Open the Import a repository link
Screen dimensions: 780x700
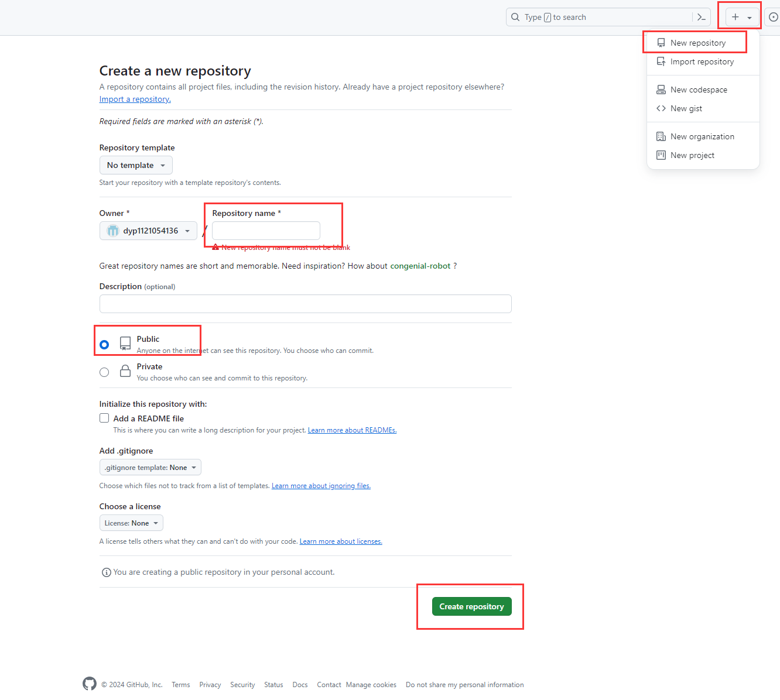coord(135,99)
